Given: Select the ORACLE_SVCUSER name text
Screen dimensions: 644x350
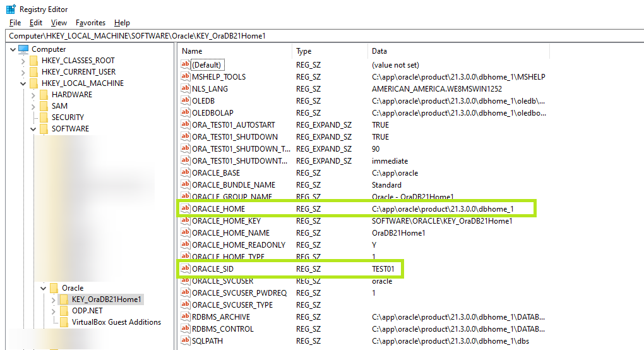Looking at the screenshot, I should point(223,281).
